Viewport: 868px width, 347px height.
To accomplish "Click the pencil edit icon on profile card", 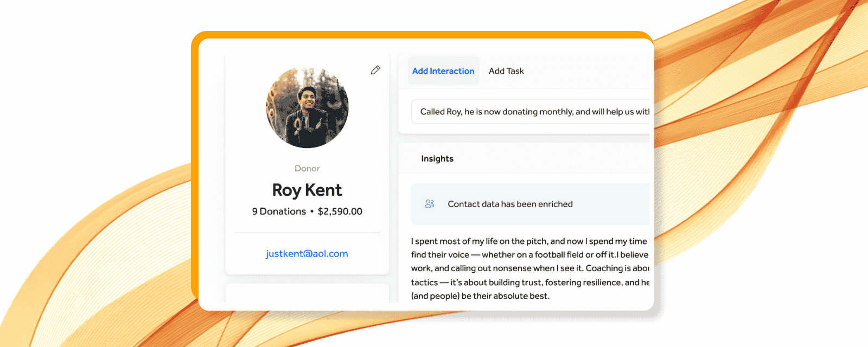I will tap(375, 70).
